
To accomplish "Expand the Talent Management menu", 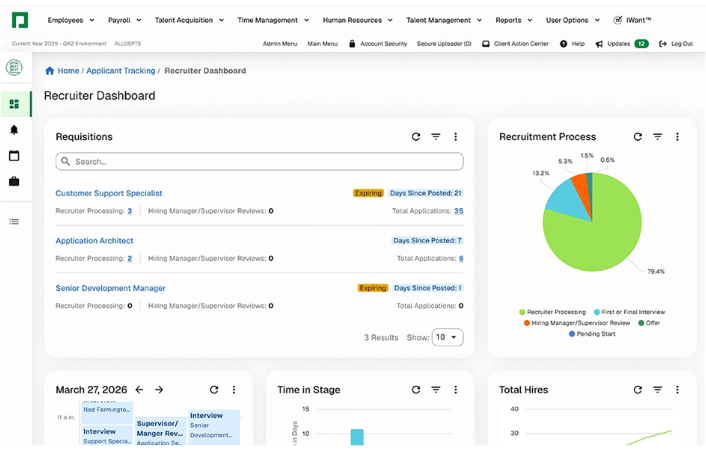I will (444, 20).
